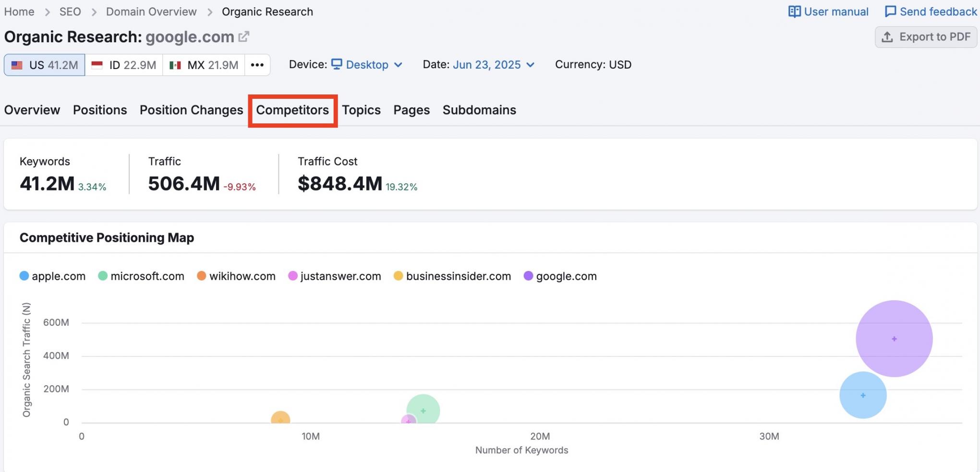
Task: Open the Position Changes tab
Action: click(x=192, y=110)
